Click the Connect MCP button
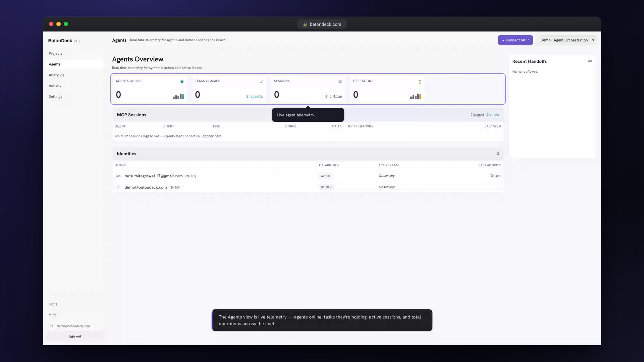This screenshot has height=362, width=644. (515, 40)
